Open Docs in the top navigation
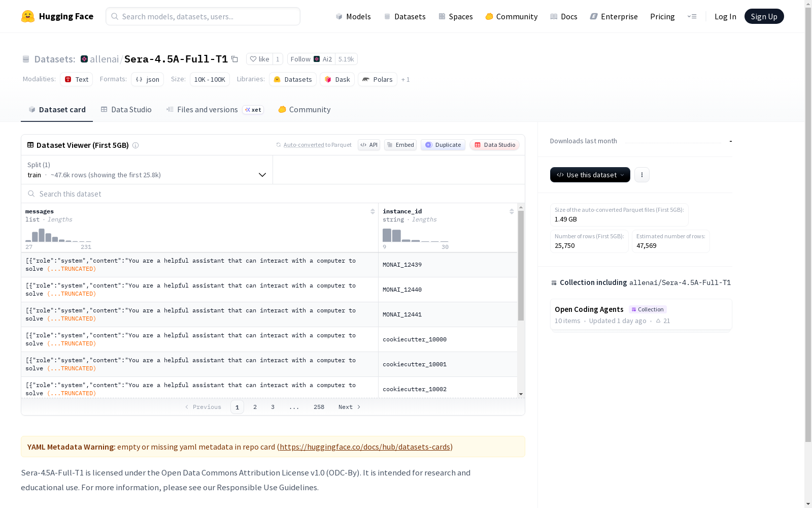Screen dimensions: 812x508 pos(564,16)
